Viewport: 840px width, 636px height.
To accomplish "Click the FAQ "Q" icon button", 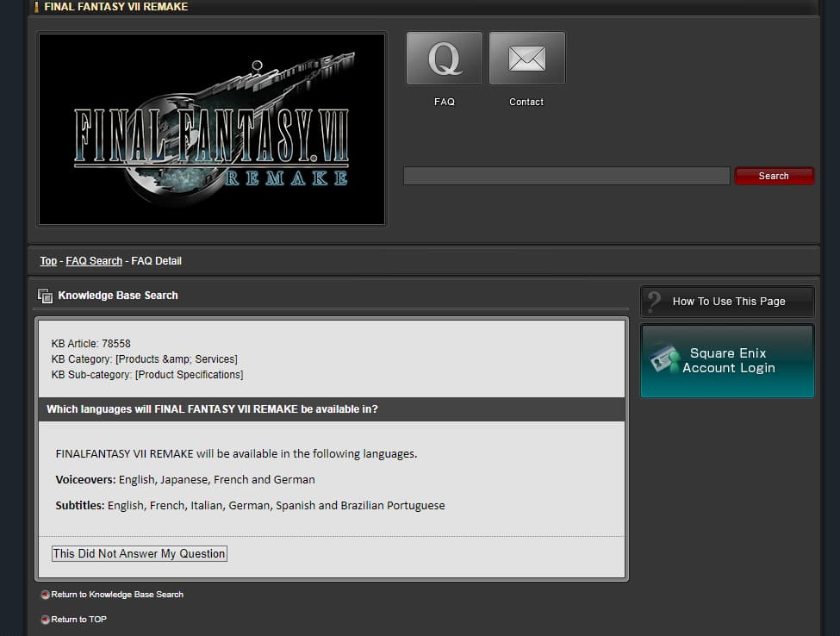I will (444, 59).
